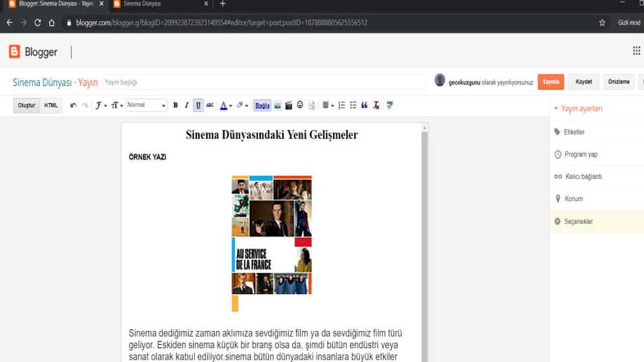Insert a page break jump
Image resolution: width=644 pixels, height=362 pixels.
click(311, 105)
